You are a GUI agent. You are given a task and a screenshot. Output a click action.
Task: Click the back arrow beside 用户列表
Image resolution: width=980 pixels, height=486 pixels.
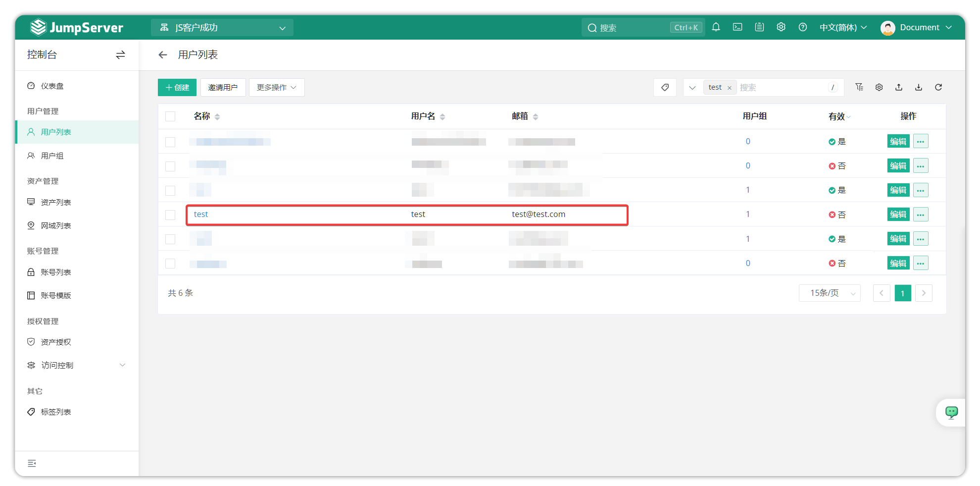pyautogui.click(x=163, y=54)
